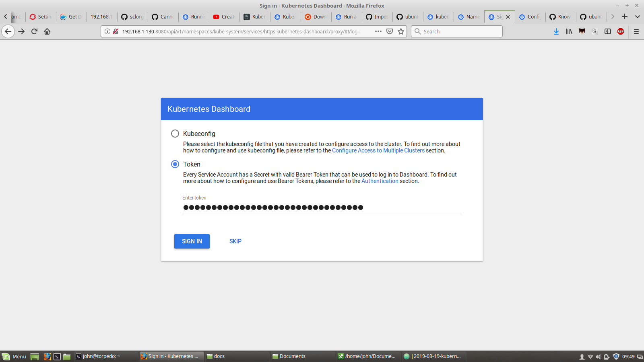Switch to the Impos GitHub tab
644x362 pixels.
pyautogui.click(x=377, y=16)
